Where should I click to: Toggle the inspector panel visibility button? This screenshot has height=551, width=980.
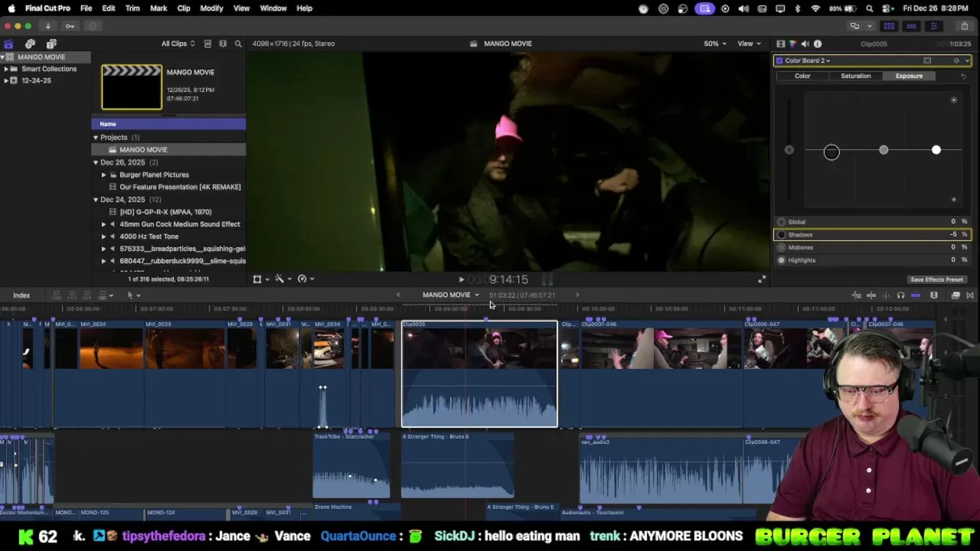pyautogui.click(x=933, y=26)
